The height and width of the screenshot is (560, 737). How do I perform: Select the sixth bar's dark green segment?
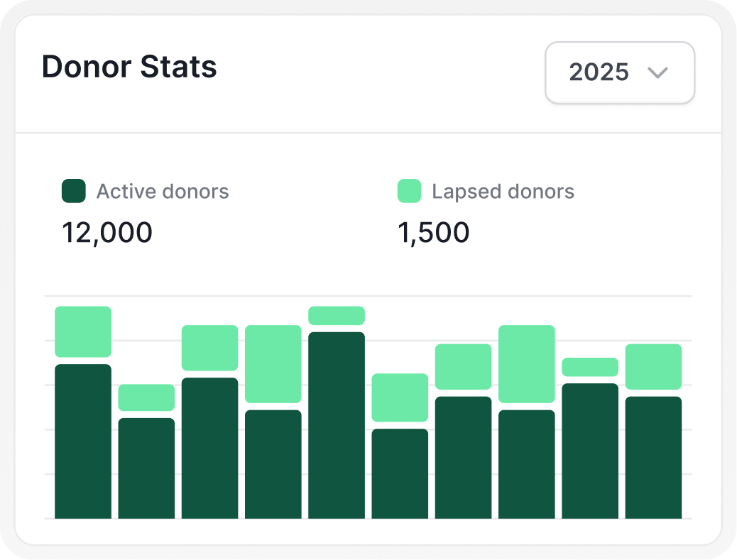coord(400,473)
